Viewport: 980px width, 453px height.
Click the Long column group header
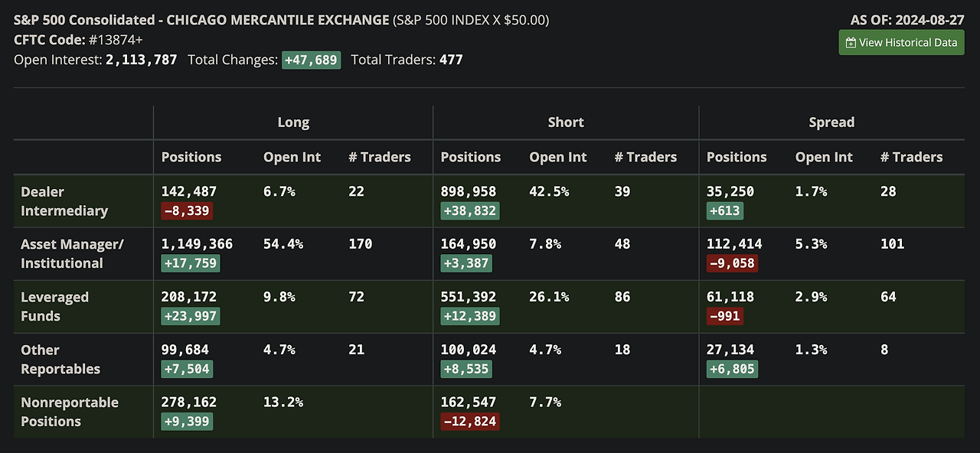(293, 122)
